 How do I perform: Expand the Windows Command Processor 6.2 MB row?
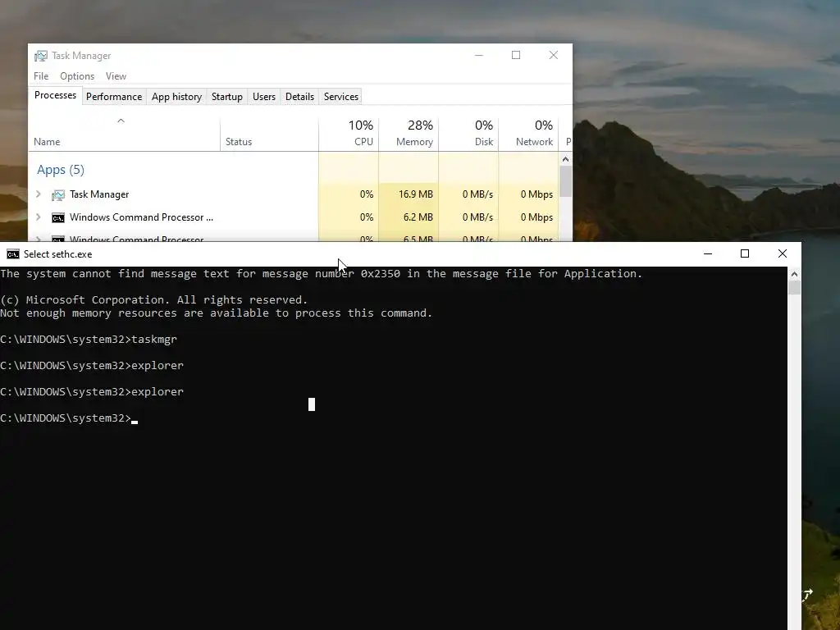click(x=38, y=217)
